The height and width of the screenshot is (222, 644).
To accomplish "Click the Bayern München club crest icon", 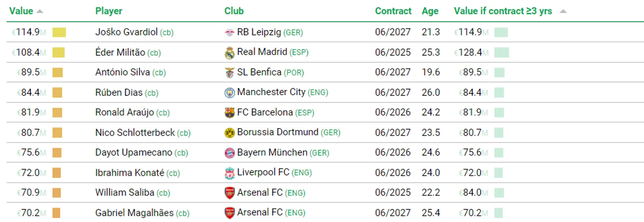I will (x=229, y=153).
